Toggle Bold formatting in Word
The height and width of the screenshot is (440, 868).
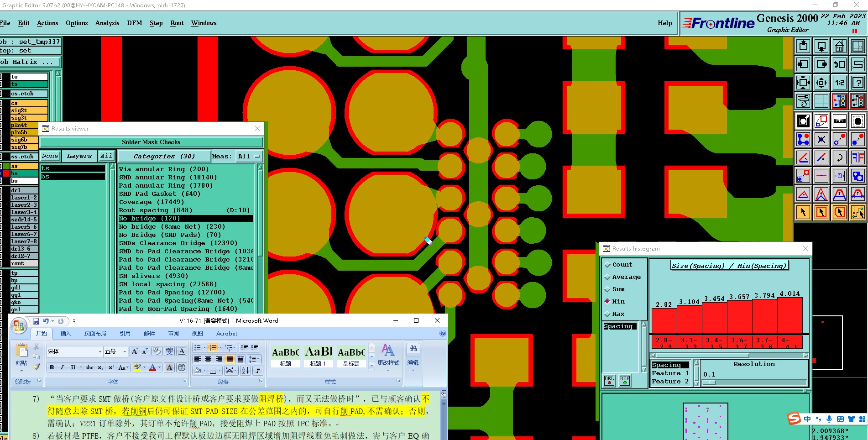click(x=52, y=367)
